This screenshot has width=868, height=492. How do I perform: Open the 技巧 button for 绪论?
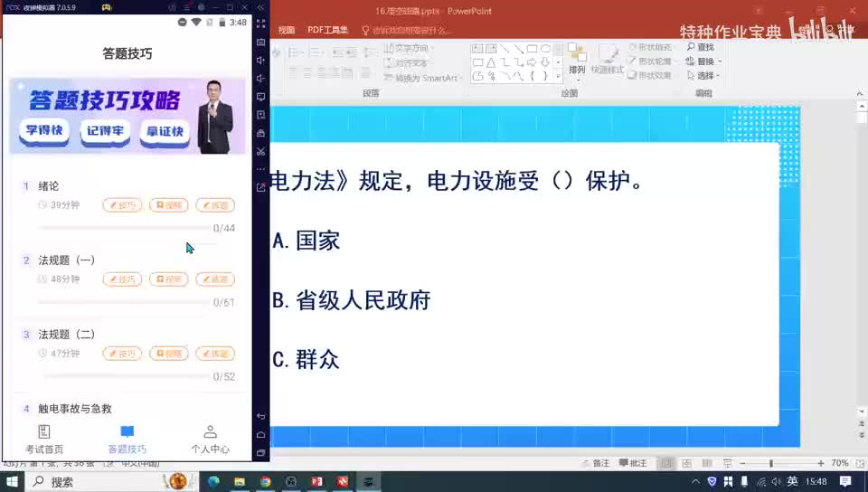coord(122,205)
